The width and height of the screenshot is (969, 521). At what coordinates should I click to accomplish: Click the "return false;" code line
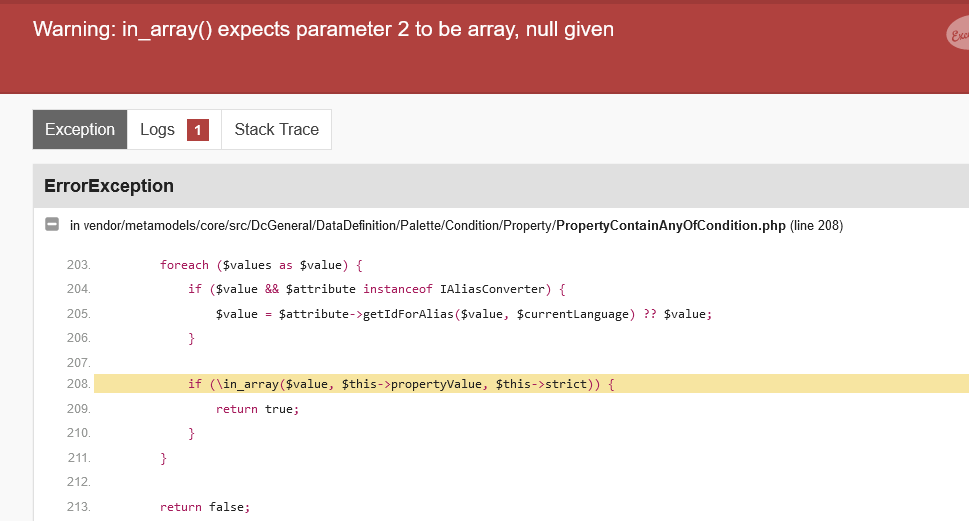click(x=204, y=507)
